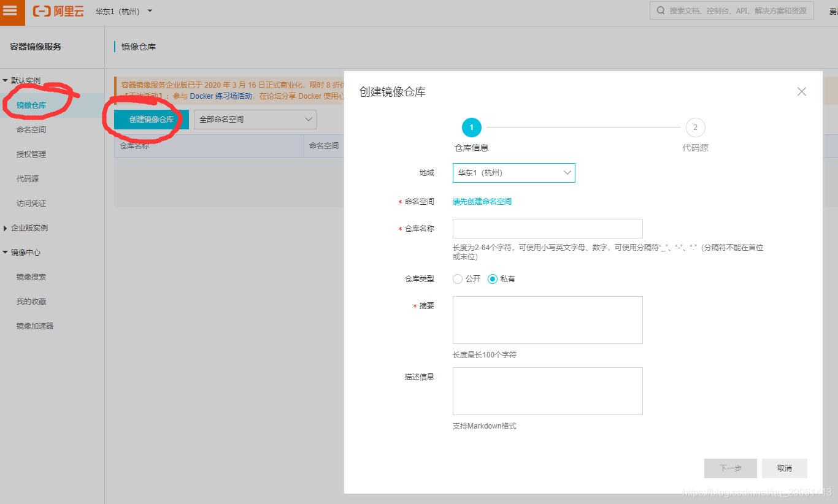Focus the 仓库名称 input field
The height and width of the screenshot is (504, 838).
coord(548,229)
